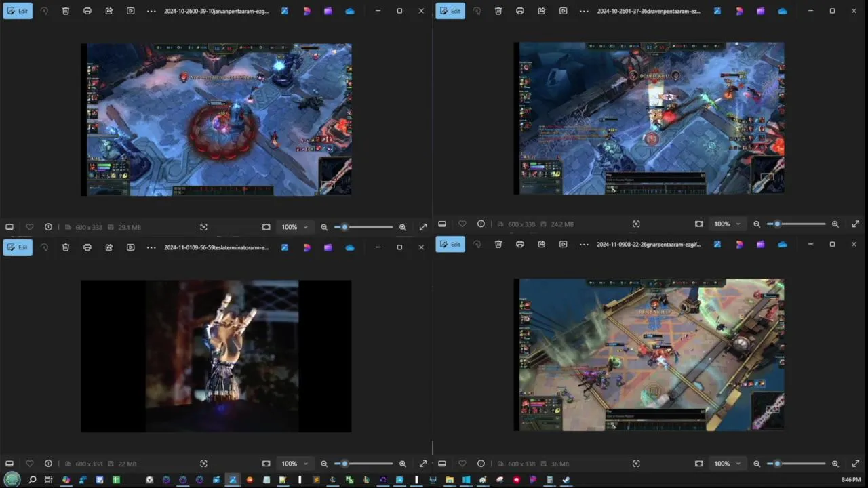Click the 22 MB file size text
The image size is (868, 488).
click(127, 464)
